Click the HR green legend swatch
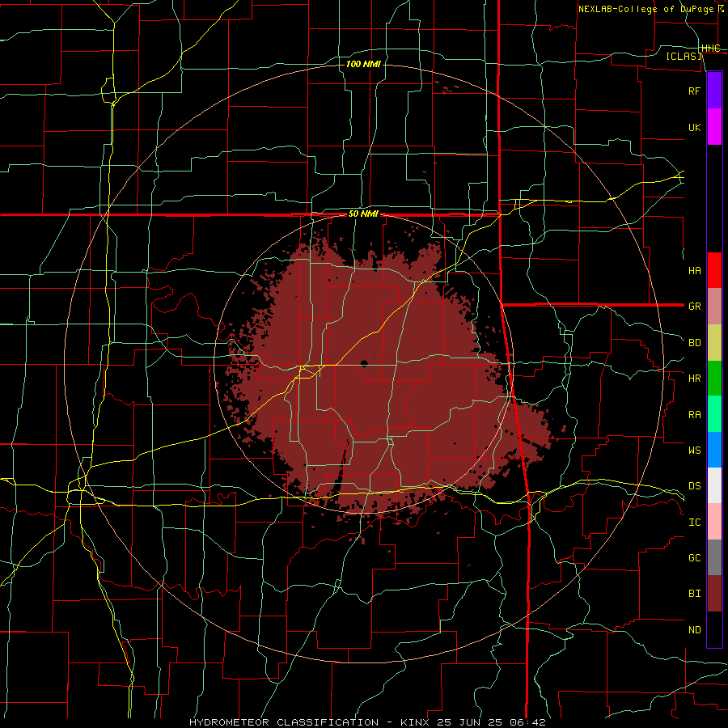Image resolution: width=728 pixels, height=728 pixels. click(x=714, y=379)
